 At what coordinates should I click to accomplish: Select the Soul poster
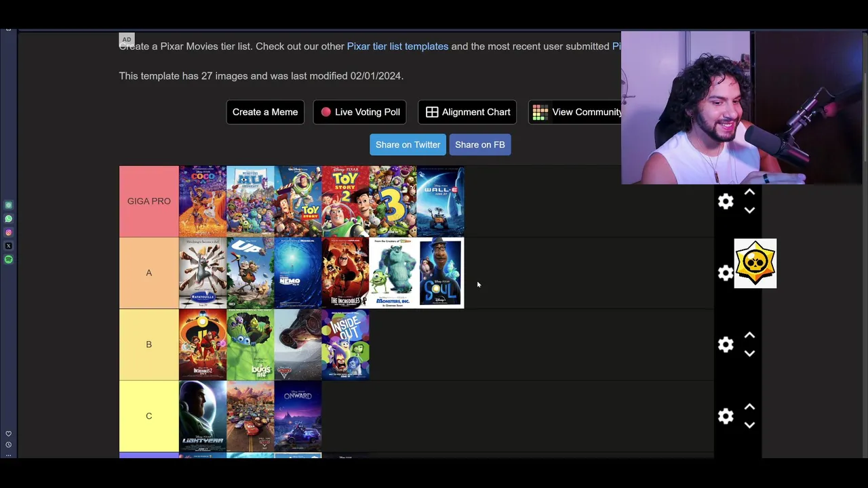[440, 273]
